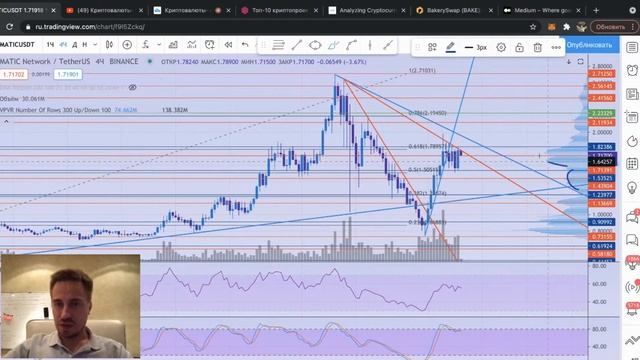Open the line color pencil tool
Screen dimensions: 640x360
[x=450, y=47]
